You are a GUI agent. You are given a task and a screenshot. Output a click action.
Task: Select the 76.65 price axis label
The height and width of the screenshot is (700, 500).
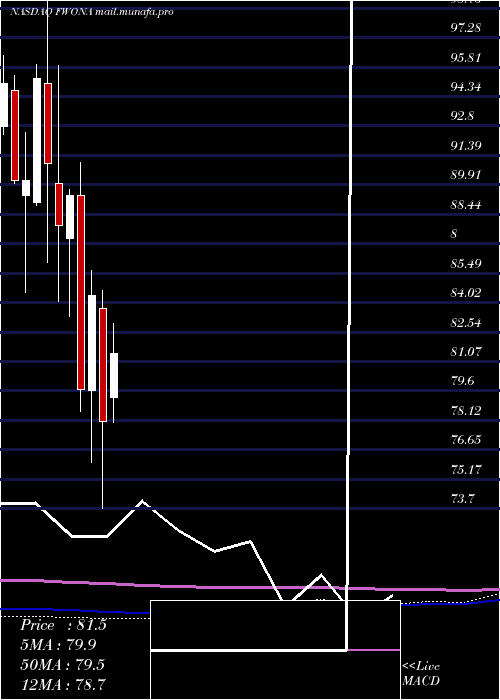pos(466,440)
